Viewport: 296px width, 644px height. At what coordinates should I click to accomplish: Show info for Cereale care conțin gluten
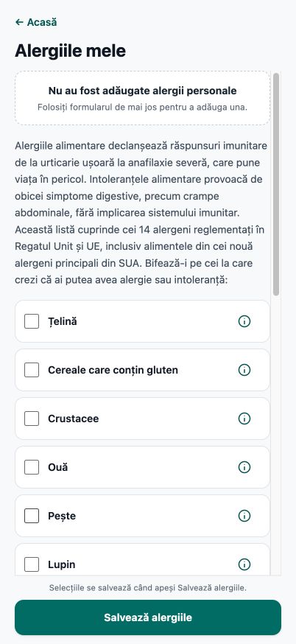pos(244,370)
